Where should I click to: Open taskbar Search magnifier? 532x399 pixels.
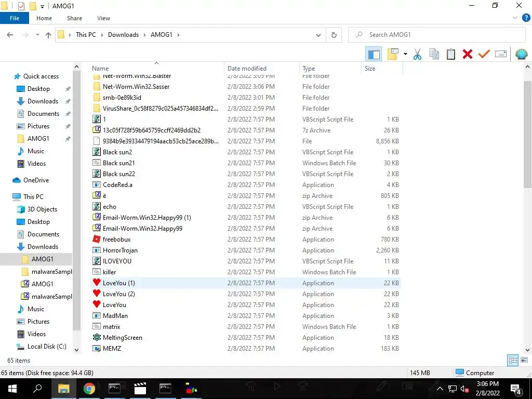(x=37, y=389)
